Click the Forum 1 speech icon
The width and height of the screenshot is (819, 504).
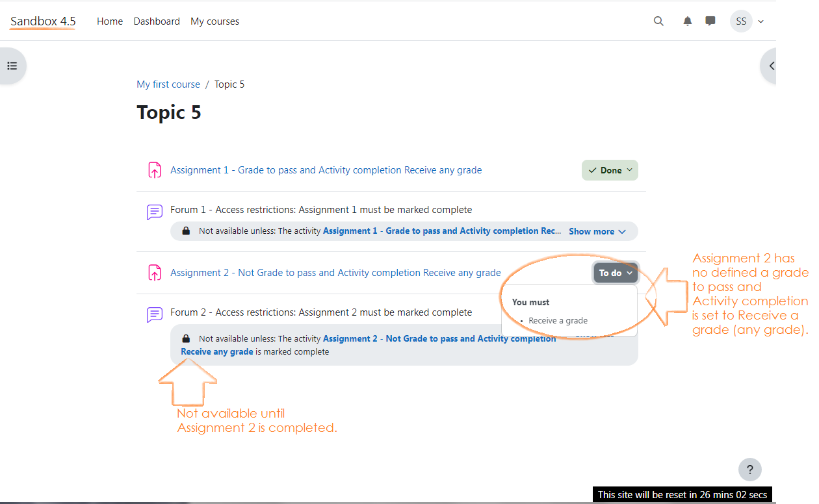coord(154,212)
